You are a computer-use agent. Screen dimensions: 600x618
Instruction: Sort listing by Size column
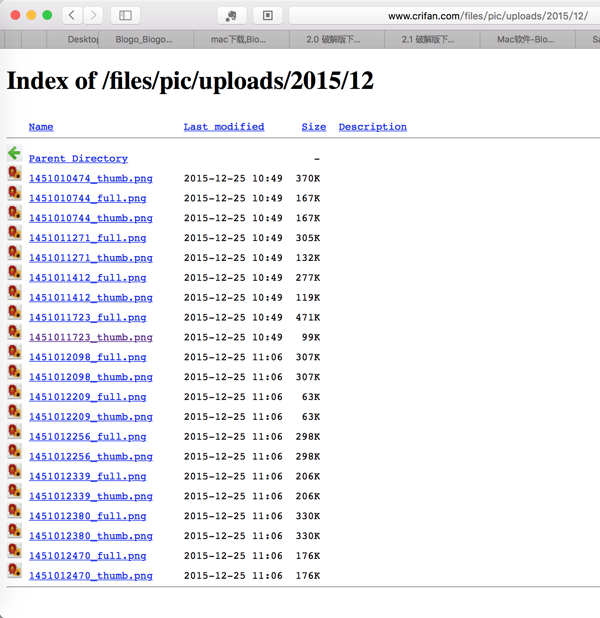point(314,127)
